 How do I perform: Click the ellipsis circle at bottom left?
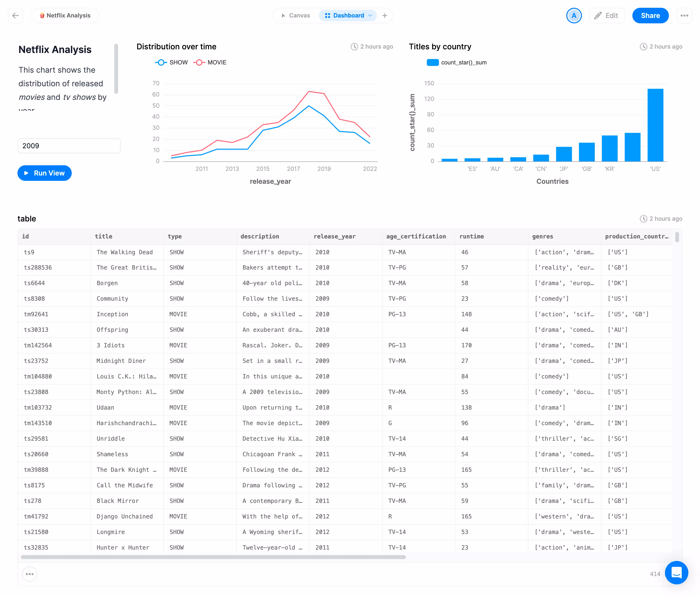(29, 574)
